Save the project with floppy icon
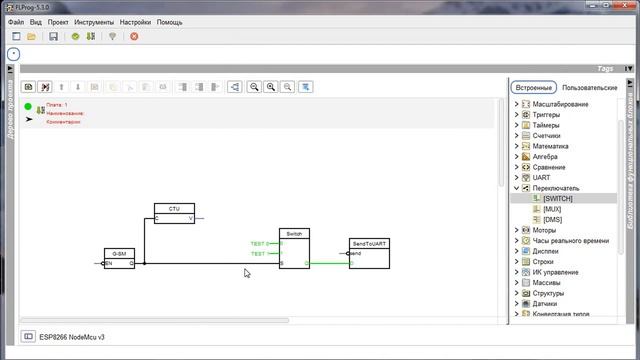Image resolution: width=640 pixels, height=360 pixels. (x=53, y=36)
